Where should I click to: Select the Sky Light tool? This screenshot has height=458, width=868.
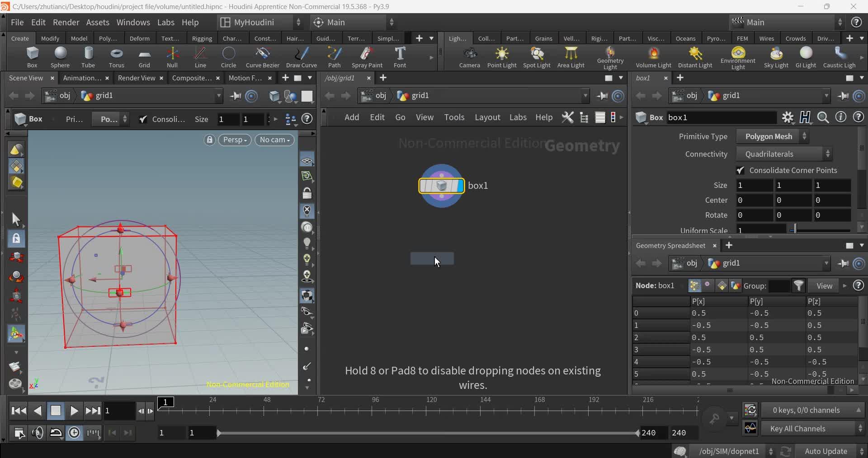776,57
